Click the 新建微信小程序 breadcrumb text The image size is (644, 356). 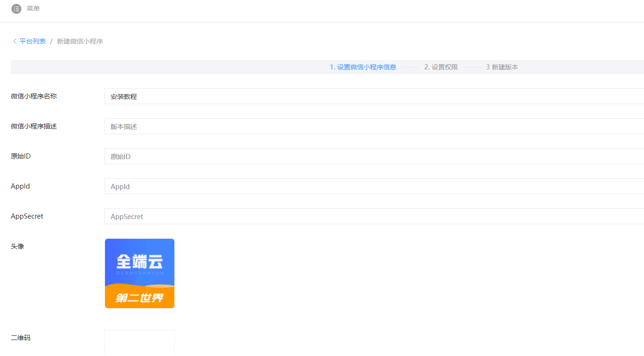[80, 41]
